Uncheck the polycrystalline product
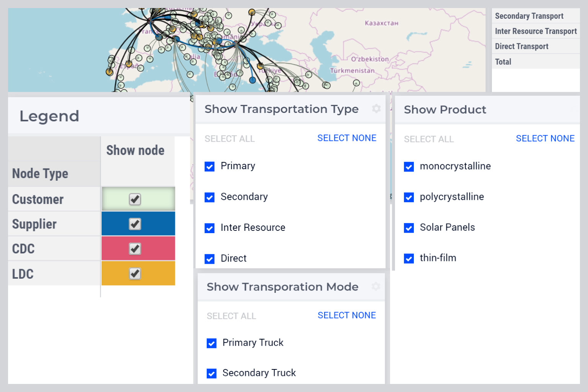588x392 pixels. [409, 198]
